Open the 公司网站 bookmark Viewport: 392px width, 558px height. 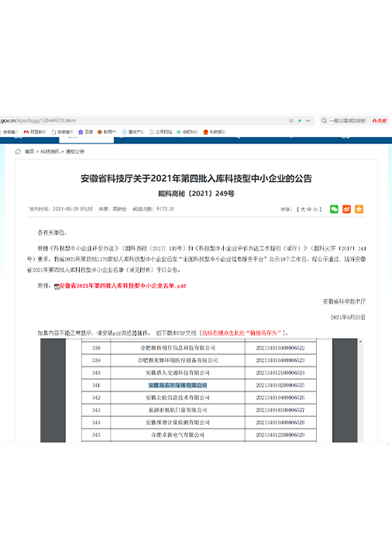(x=161, y=132)
